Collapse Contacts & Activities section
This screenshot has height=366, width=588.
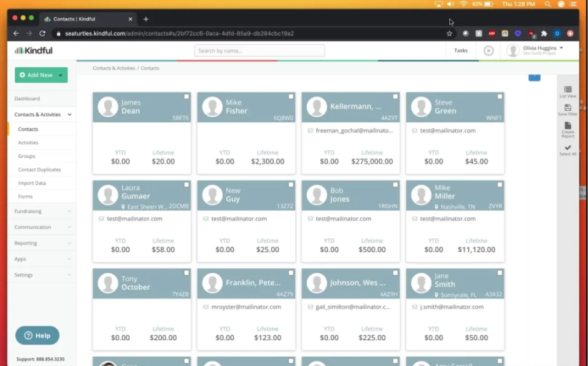(x=69, y=114)
